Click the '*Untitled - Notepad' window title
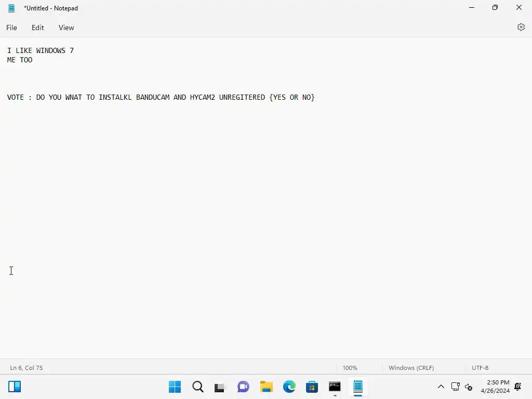 click(51, 8)
